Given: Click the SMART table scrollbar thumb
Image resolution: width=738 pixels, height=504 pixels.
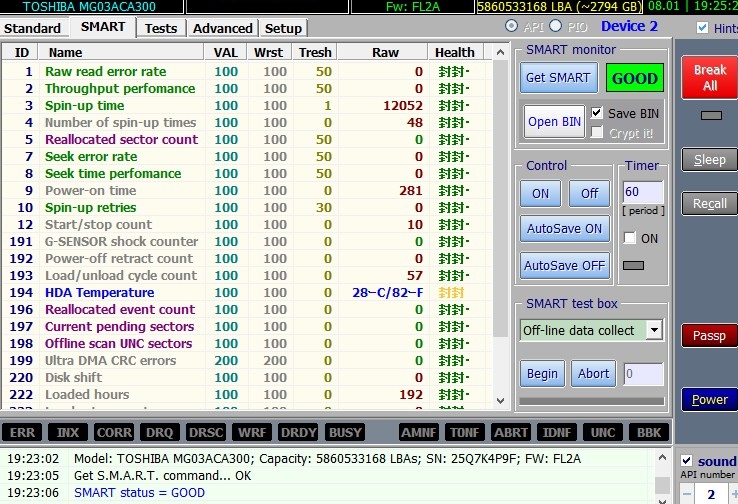Looking at the screenshot, I should pyautogui.click(x=500, y=198).
